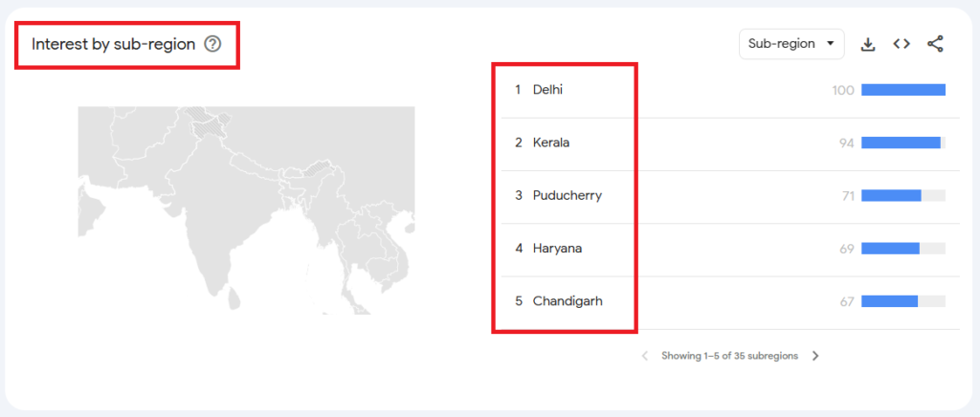Open the Sub-region dropdown

pyautogui.click(x=791, y=44)
